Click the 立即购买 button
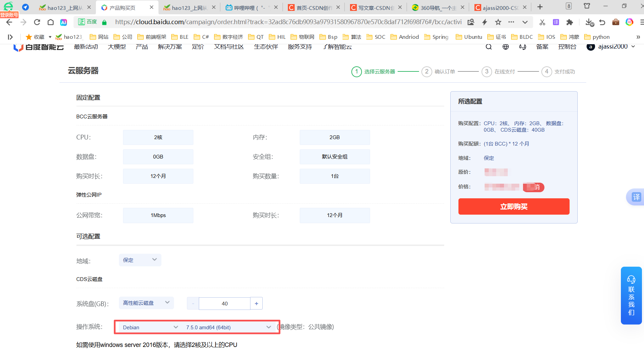The height and width of the screenshot is (349, 644). 514,206
